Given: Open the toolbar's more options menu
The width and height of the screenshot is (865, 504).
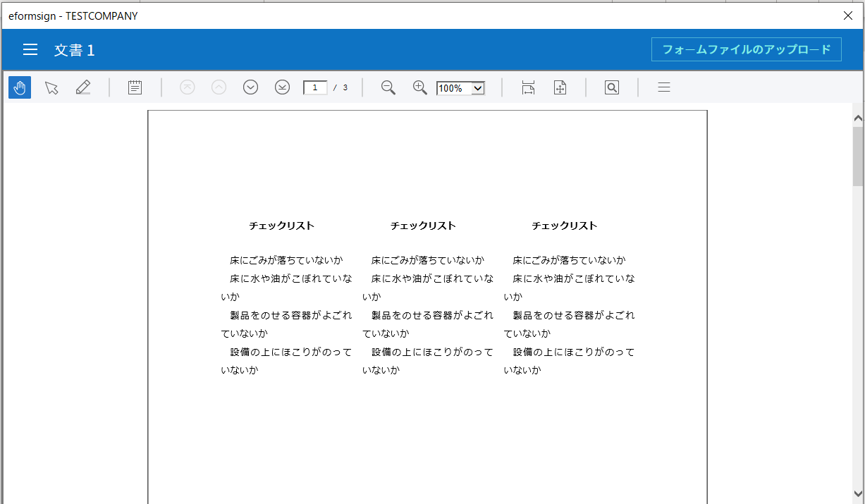Looking at the screenshot, I should click(664, 87).
